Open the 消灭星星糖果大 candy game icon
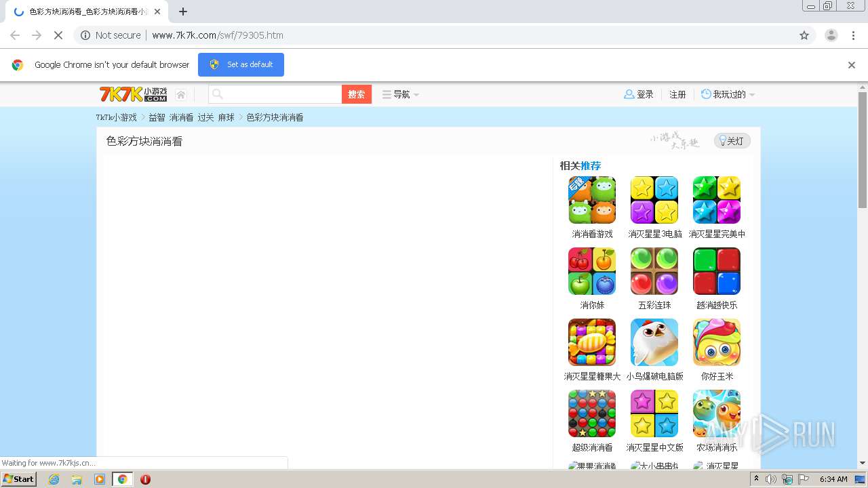The image size is (868, 488). click(x=592, y=342)
